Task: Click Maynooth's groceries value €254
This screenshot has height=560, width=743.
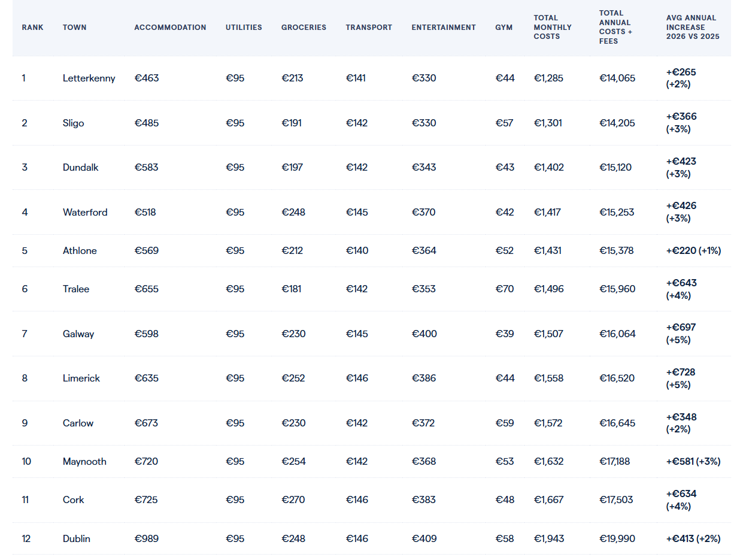Action: 293,461
